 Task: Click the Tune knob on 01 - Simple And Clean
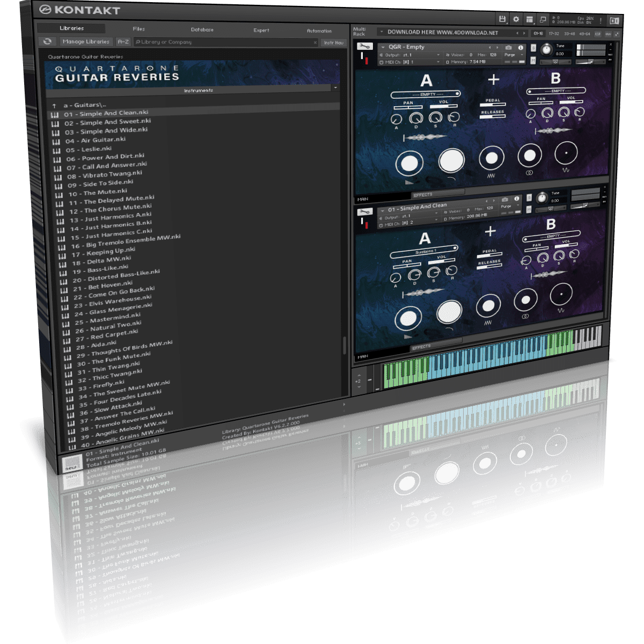542,197
